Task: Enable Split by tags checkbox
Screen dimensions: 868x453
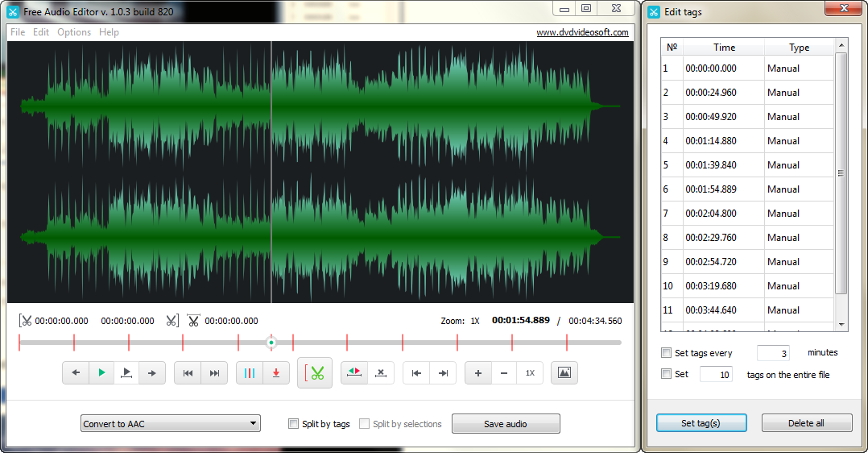Action: coord(293,424)
